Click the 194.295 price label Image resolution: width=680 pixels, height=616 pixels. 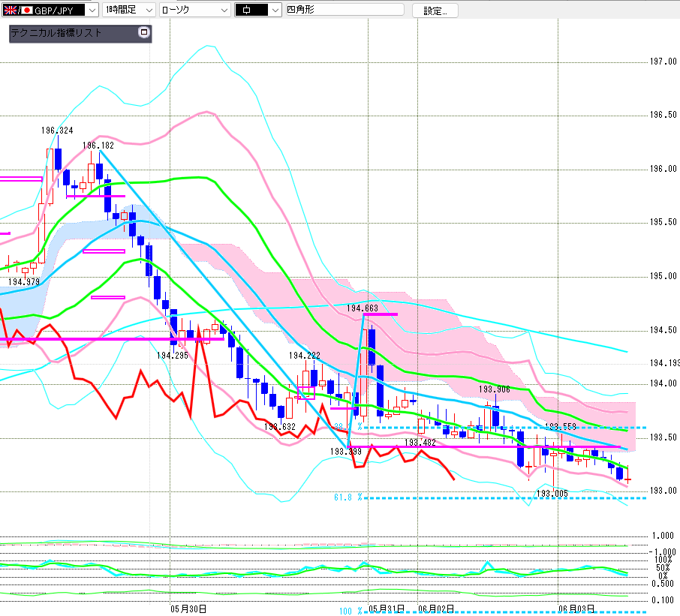tap(173, 356)
